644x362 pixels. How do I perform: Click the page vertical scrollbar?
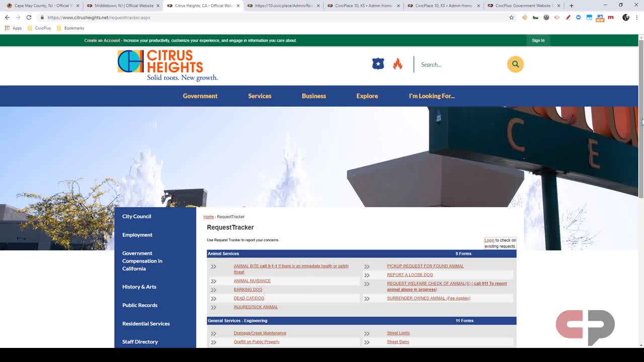[x=641, y=119]
